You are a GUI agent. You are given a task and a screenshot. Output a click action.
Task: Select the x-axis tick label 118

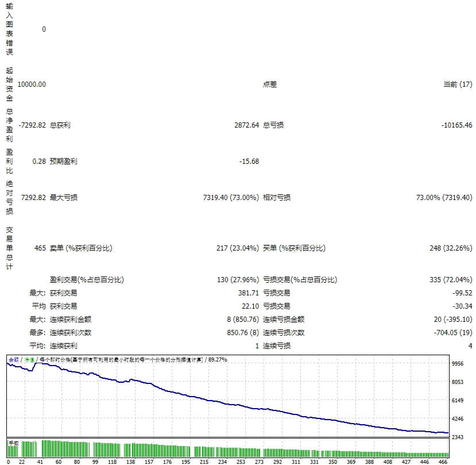[x=113, y=462]
